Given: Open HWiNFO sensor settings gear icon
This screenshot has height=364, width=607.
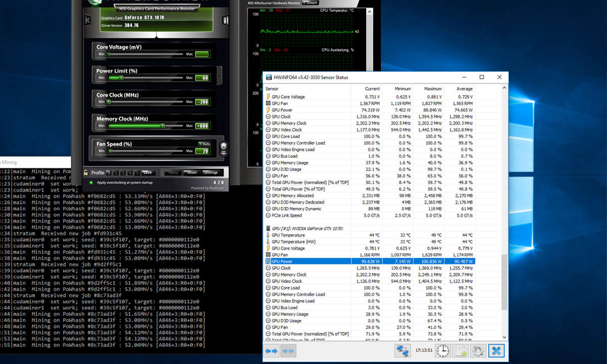Looking at the screenshot, I should point(479,351).
